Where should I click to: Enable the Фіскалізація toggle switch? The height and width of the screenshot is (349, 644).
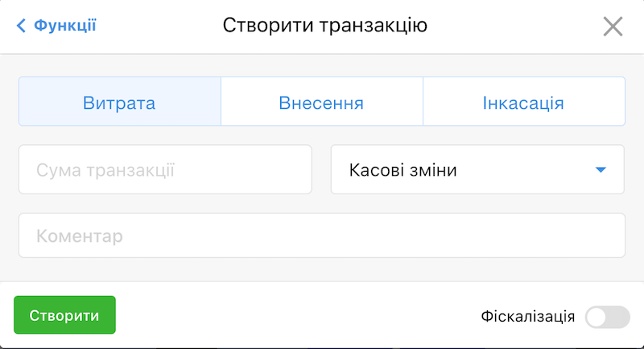point(607,318)
